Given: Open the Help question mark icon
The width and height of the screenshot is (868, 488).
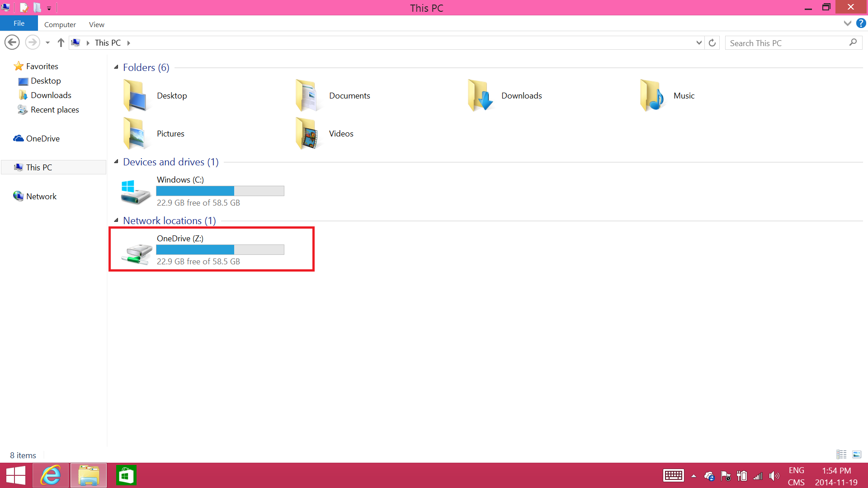Looking at the screenshot, I should (x=861, y=23).
